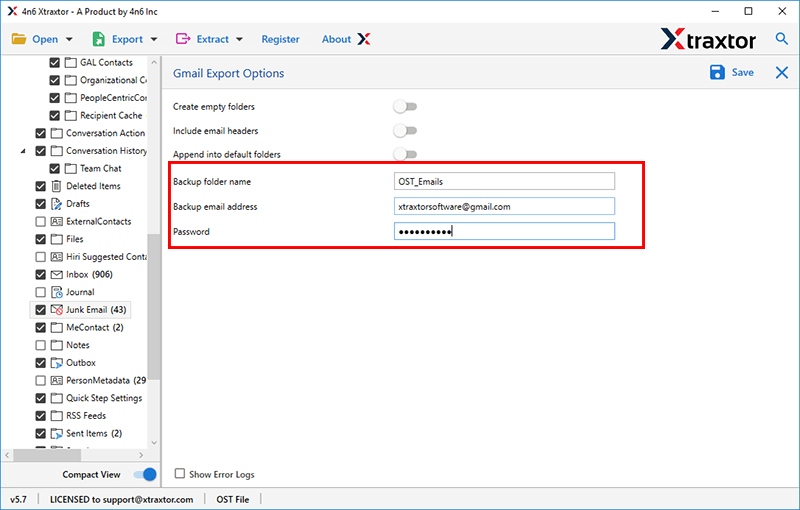
Task: Click the Junk Email icon
Action: pyautogui.click(x=57, y=310)
